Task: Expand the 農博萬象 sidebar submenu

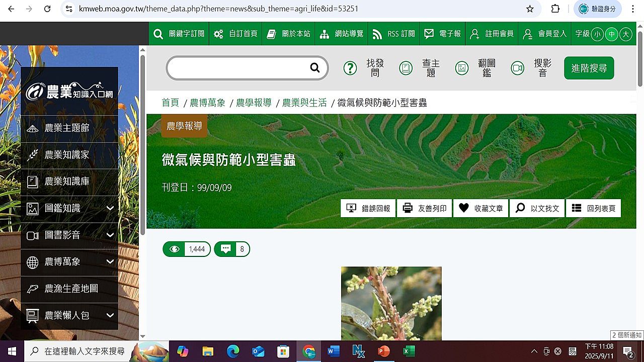Action: click(x=110, y=261)
